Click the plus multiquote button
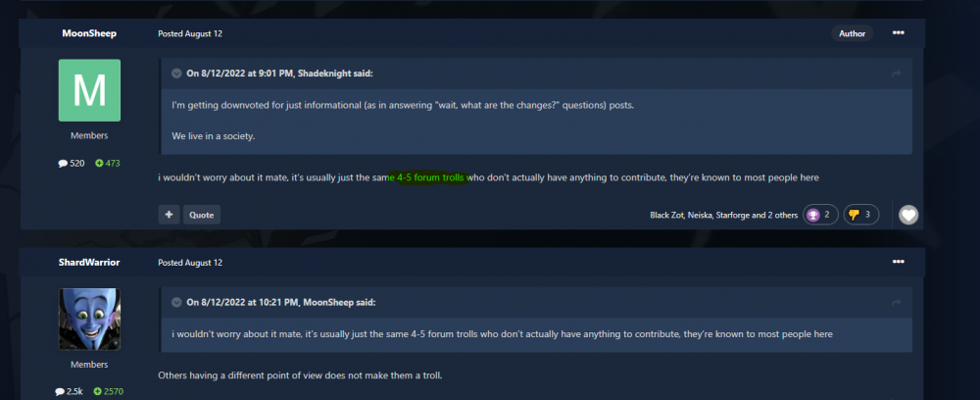 click(169, 215)
